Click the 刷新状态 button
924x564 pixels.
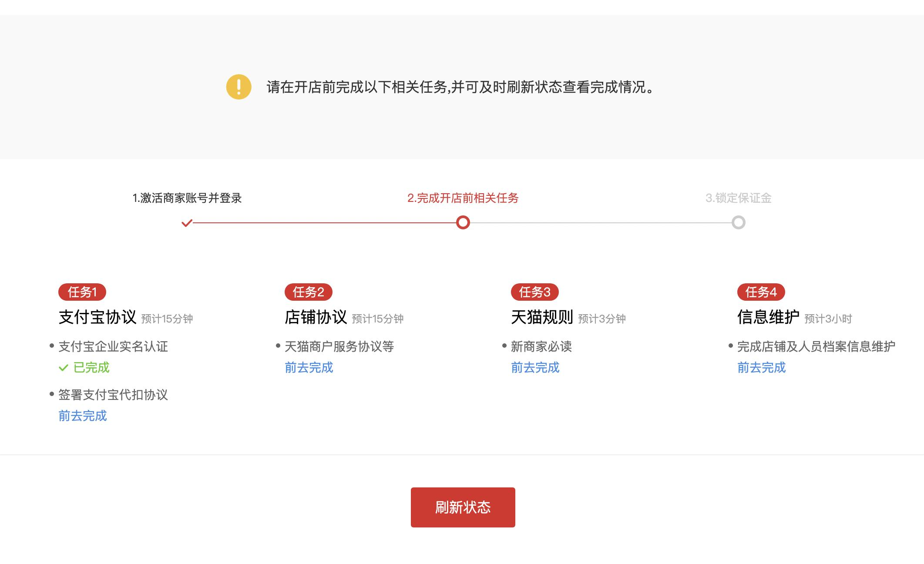coord(463,507)
